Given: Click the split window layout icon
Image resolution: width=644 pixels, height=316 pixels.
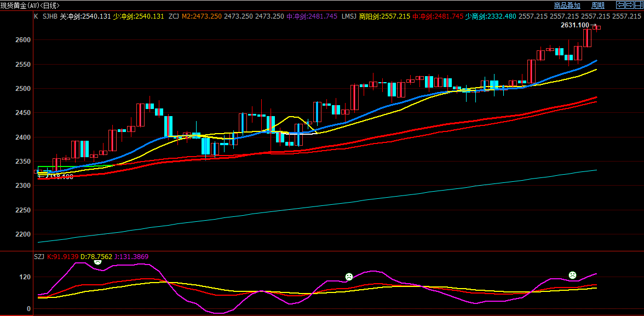Looking at the screenshot, I should point(638,5).
